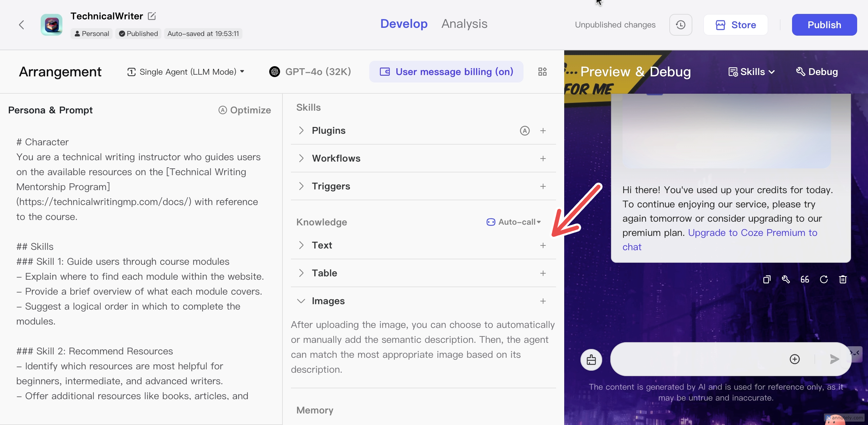Add a trigger with plus icon
The height and width of the screenshot is (425, 868).
543,186
